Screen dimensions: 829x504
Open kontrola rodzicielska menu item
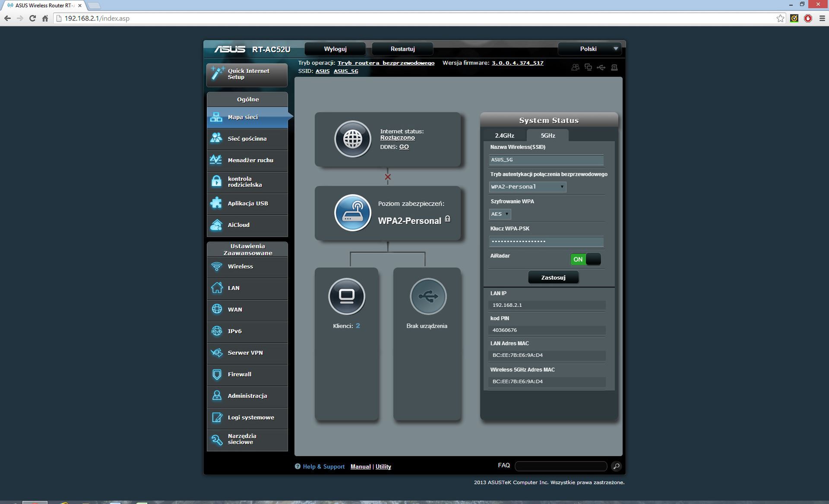click(247, 182)
